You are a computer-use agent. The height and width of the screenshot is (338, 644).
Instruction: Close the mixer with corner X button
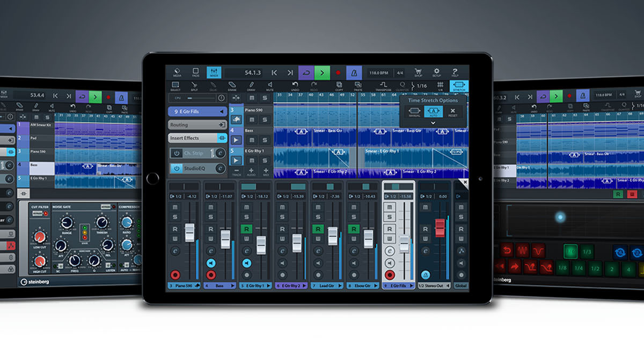[465, 182]
